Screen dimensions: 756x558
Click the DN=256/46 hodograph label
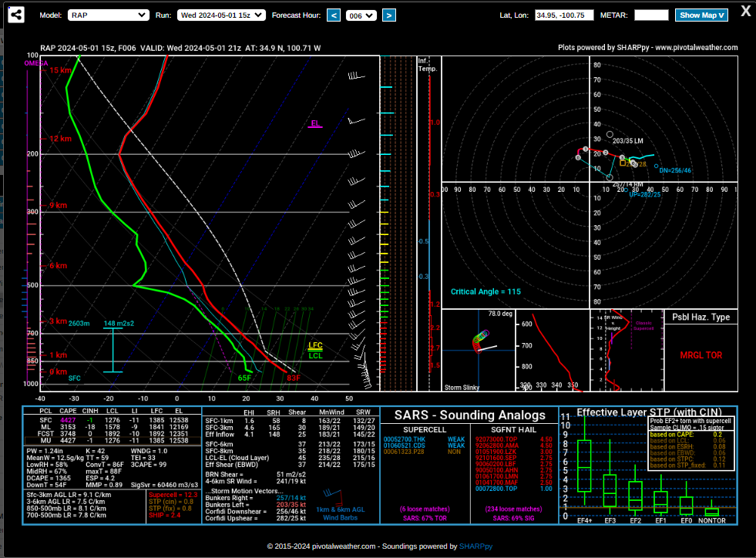[675, 171]
